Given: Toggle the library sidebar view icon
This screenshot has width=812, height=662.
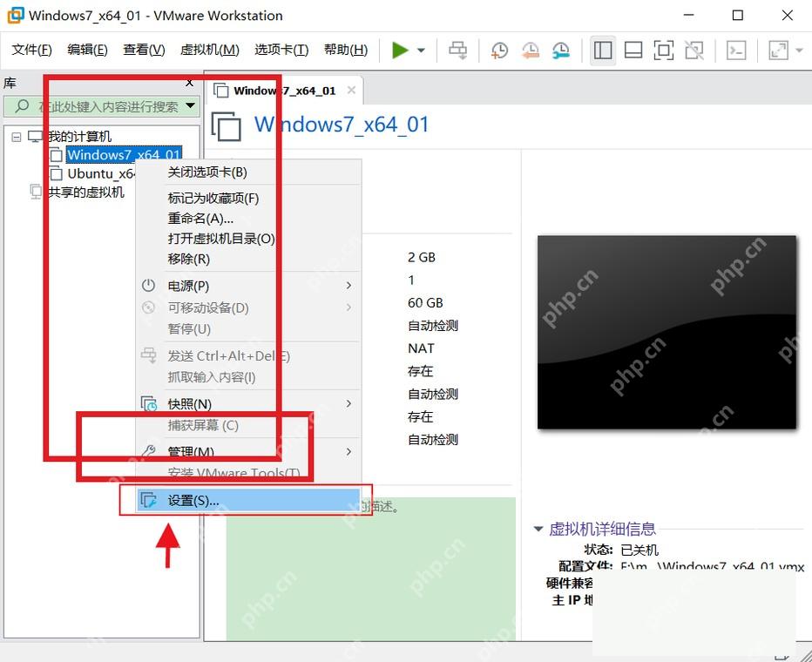Looking at the screenshot, I should tap(603, 51).
